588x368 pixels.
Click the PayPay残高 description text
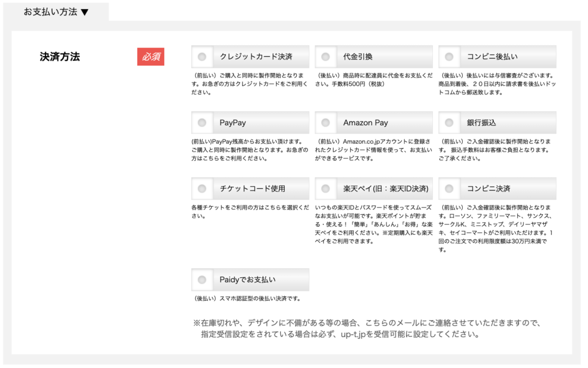[x=250, y=149]
